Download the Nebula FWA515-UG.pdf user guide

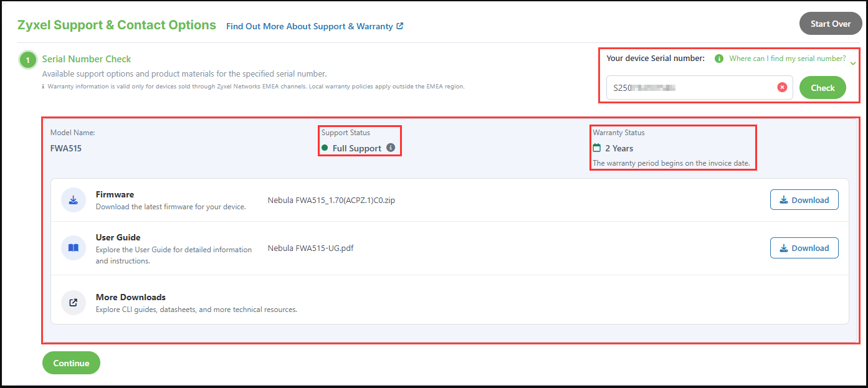point(804,248)
